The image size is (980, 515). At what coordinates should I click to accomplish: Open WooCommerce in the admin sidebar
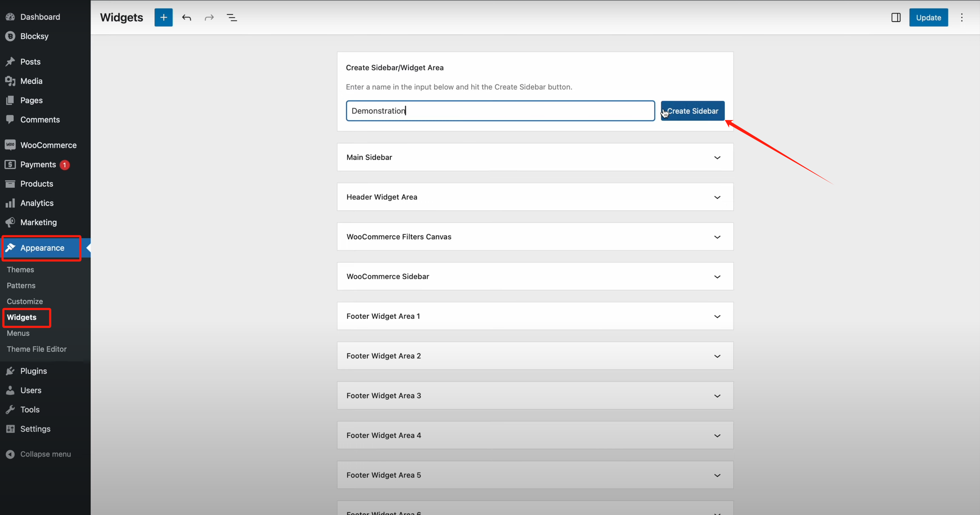(x=48, y=145)
